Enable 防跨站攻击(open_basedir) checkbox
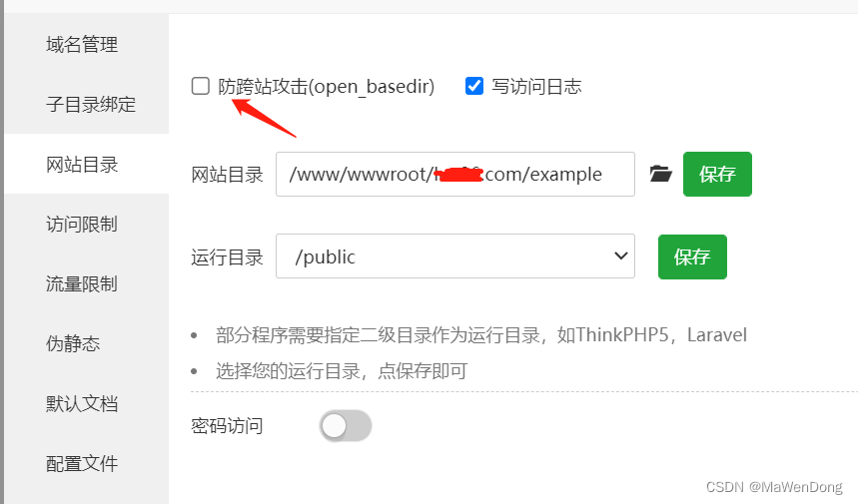 [x=201, y=86]
